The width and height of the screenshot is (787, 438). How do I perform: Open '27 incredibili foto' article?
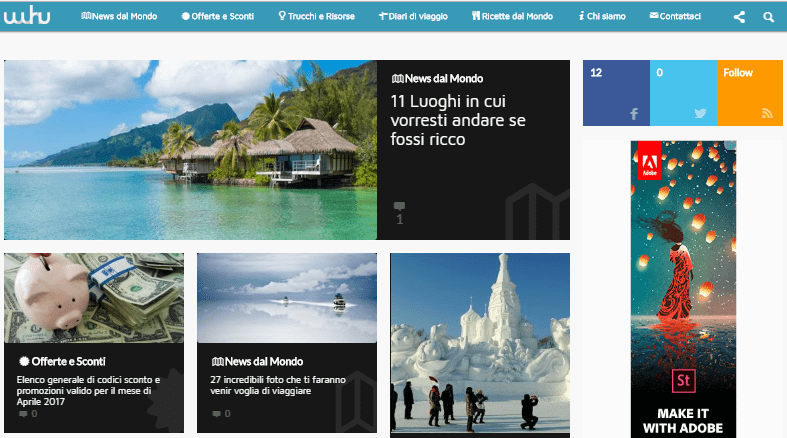point(278,385)
